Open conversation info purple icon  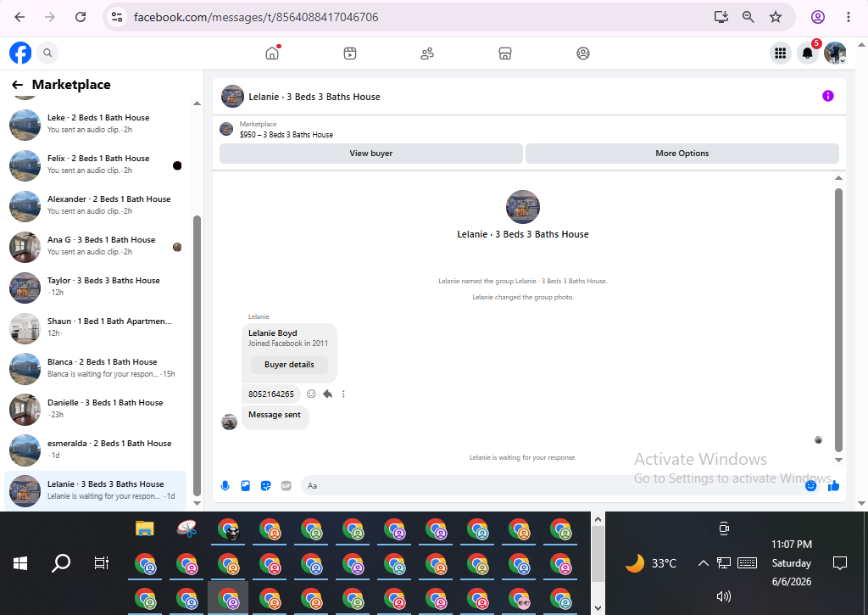click(827, 96)
